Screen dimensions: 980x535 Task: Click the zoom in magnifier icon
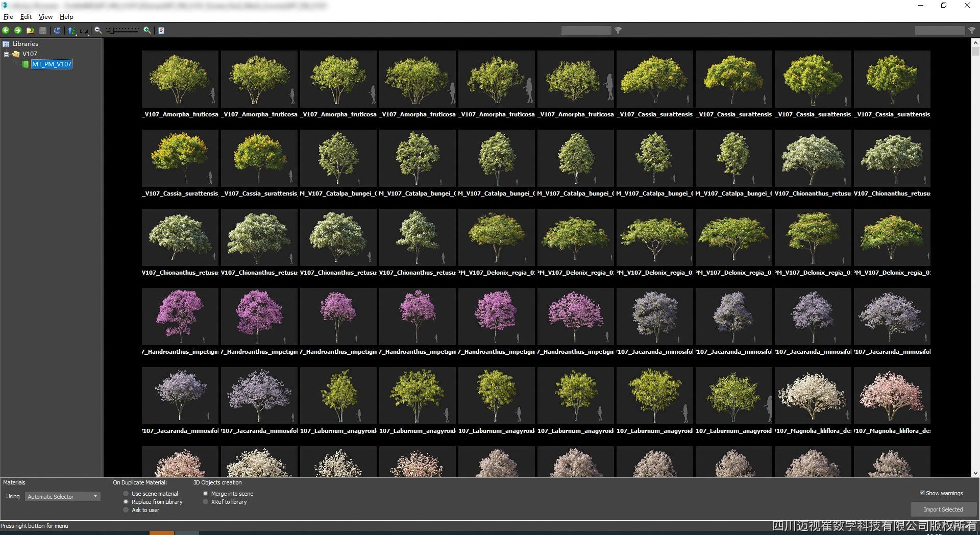point(146,31)
